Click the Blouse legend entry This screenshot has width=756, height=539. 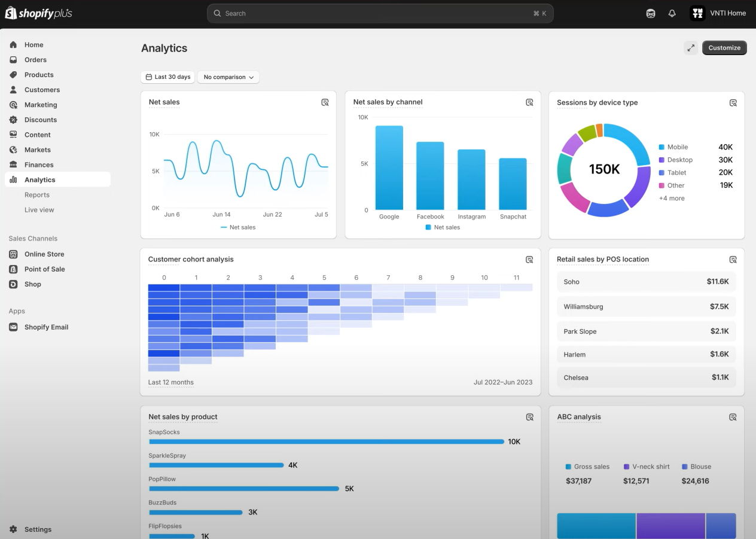point(697,467)
